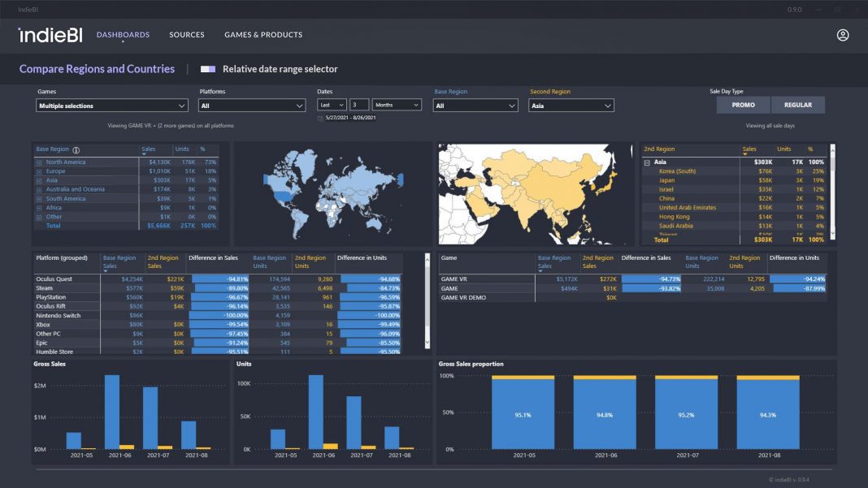Open the Second Region Asia dropdown
This screenshot has width=868, height=488.
point(571,106)
